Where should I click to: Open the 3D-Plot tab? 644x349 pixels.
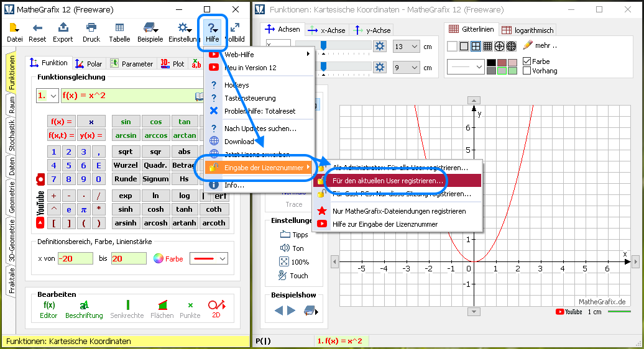point(172,63)
